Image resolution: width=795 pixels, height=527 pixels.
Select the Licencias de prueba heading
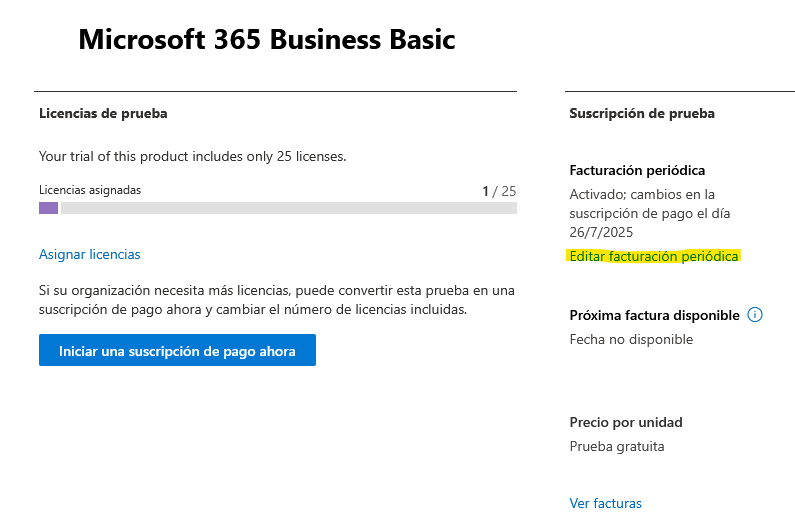[103, 113]
